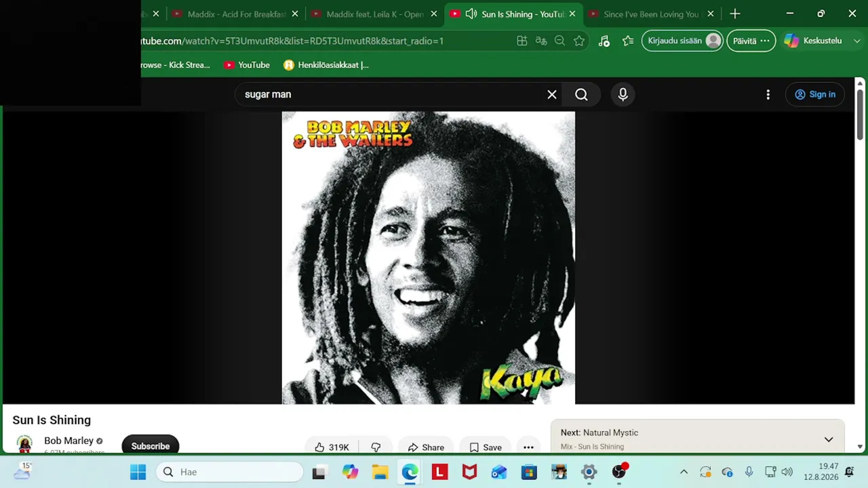Click the browser address bar URL
This screenshot has height=488, width=868.
(292, 41)
